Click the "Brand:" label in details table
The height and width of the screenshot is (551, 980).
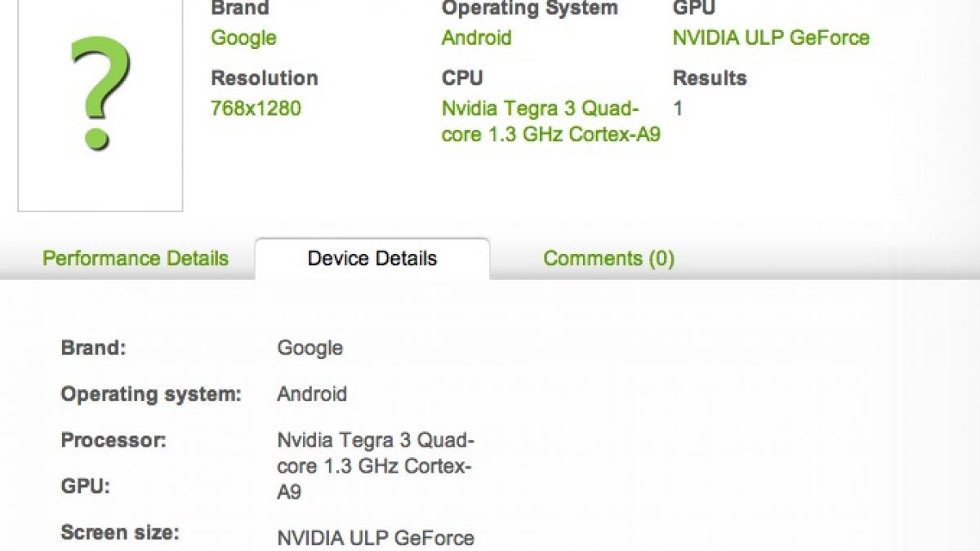point(93,348)
